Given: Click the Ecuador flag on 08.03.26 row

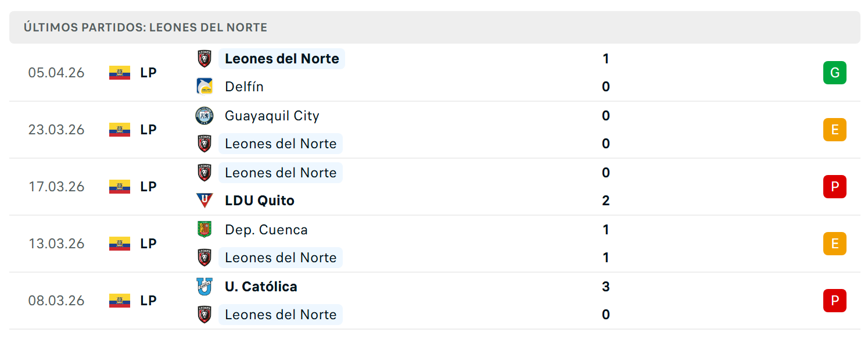Looking at the screenshot, I should tap(120, 301).
